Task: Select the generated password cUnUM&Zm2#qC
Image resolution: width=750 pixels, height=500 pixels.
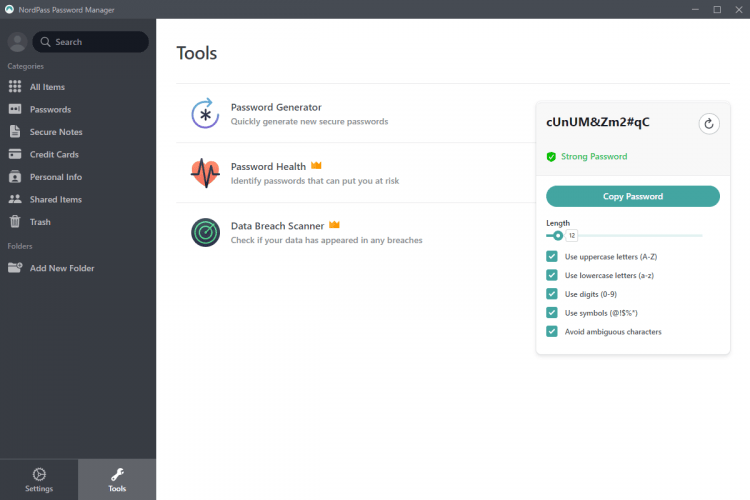Action: (598, 122)
